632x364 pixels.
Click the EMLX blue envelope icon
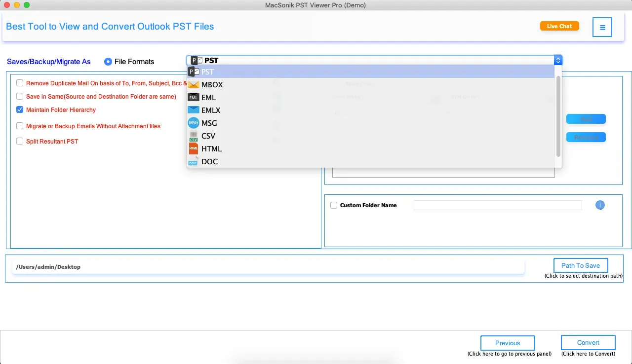click(194, 110)
